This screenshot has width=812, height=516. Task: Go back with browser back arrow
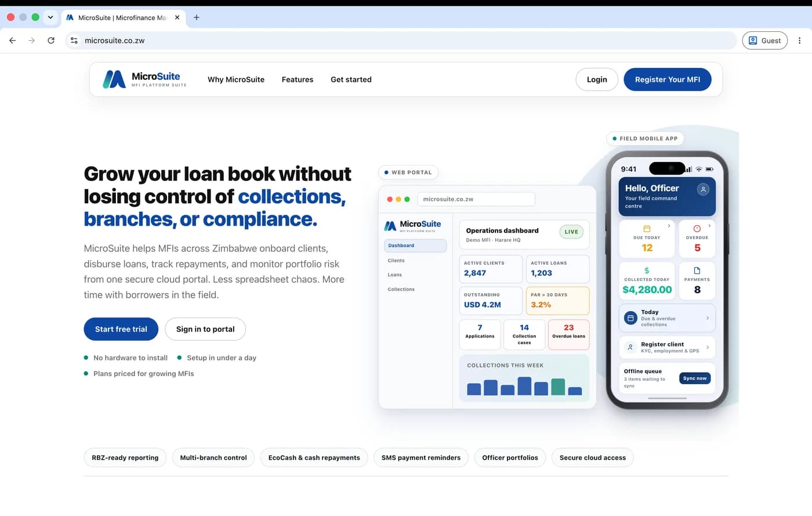(12, 41)
